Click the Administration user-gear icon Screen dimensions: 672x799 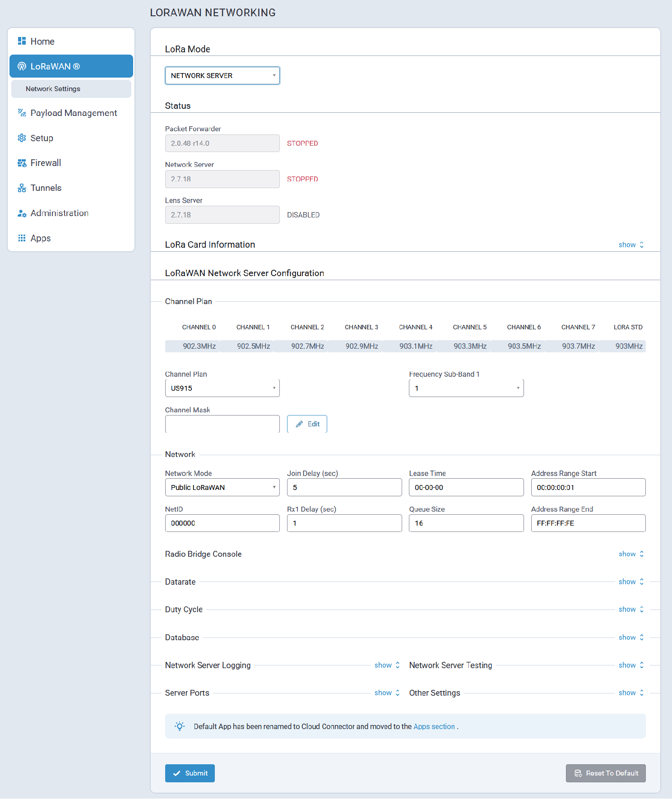[22, 213]
